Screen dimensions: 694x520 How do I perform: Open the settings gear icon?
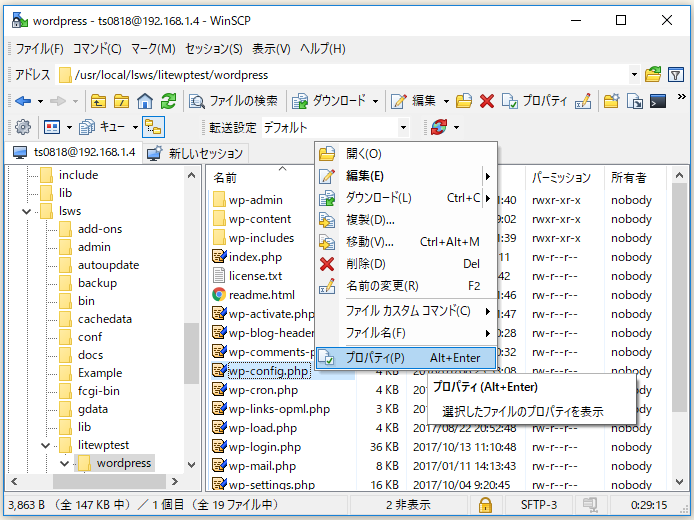[23, 127]
